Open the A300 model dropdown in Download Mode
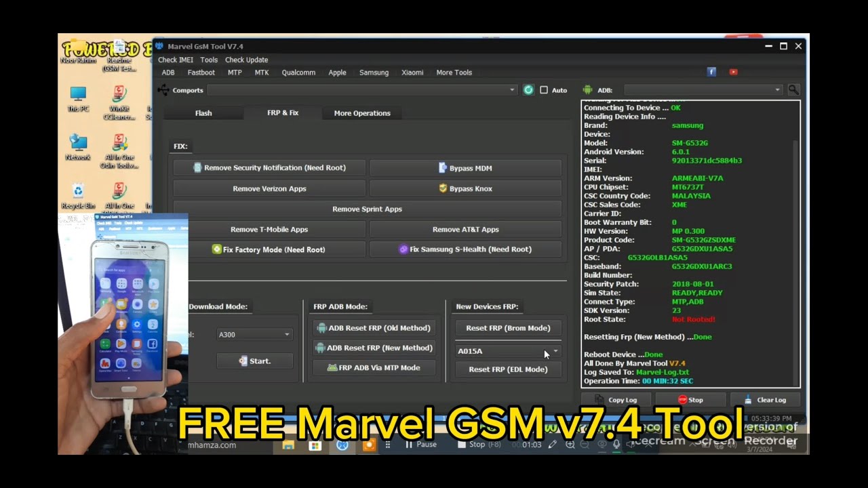868x488 pixels. click(x=286, y=334)
